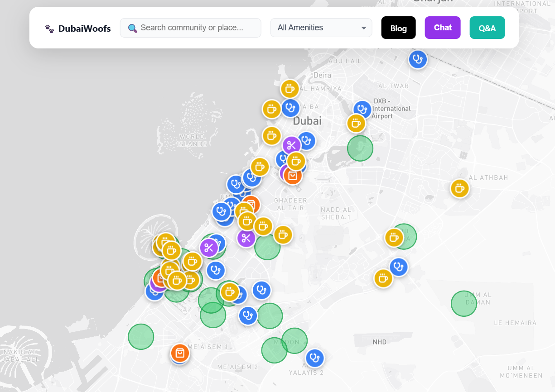
Task: Open the orange pet shop marker near Me'Aisem 1
Action: pos(179,354)
